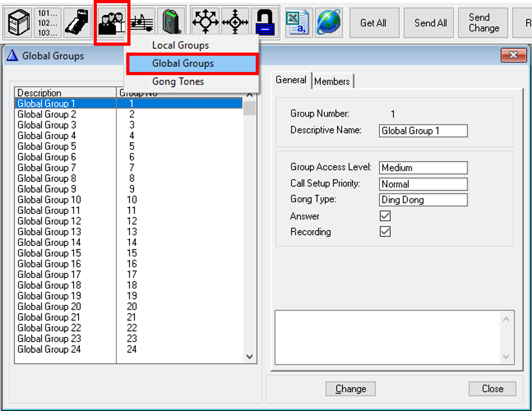Viewport: 532px width, 411px height.
Task: Click the four-arrow crosshair node icon
Action: [235, 23]
